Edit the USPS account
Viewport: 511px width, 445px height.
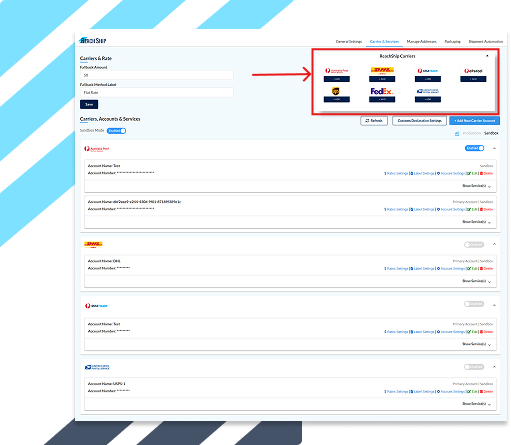click(x=472, y=392)
